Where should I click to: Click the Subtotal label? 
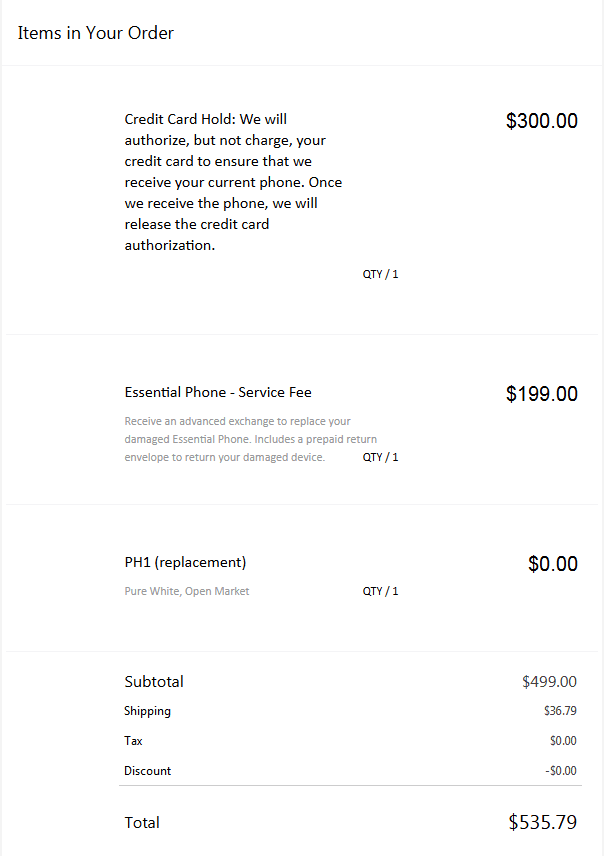click(x=154, y=681)
